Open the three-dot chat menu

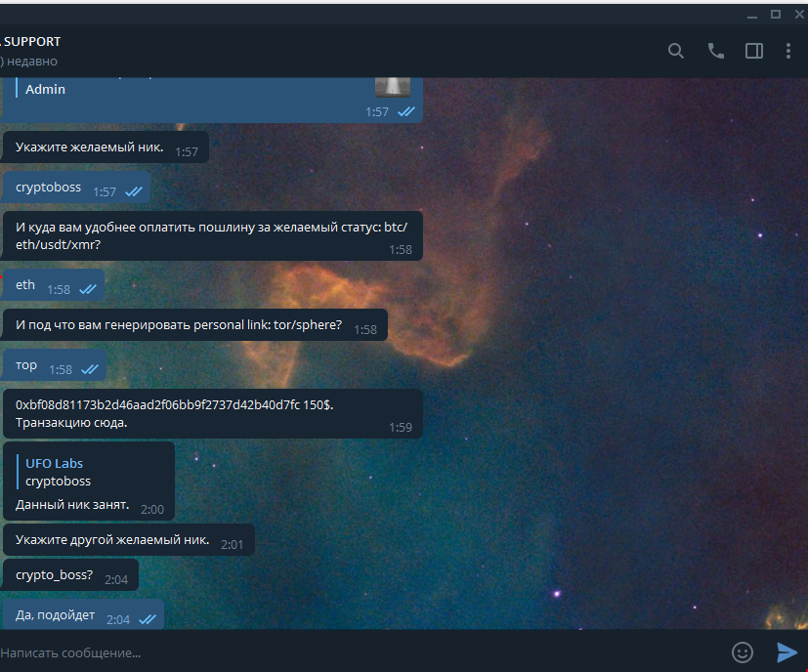pos(787,51)
